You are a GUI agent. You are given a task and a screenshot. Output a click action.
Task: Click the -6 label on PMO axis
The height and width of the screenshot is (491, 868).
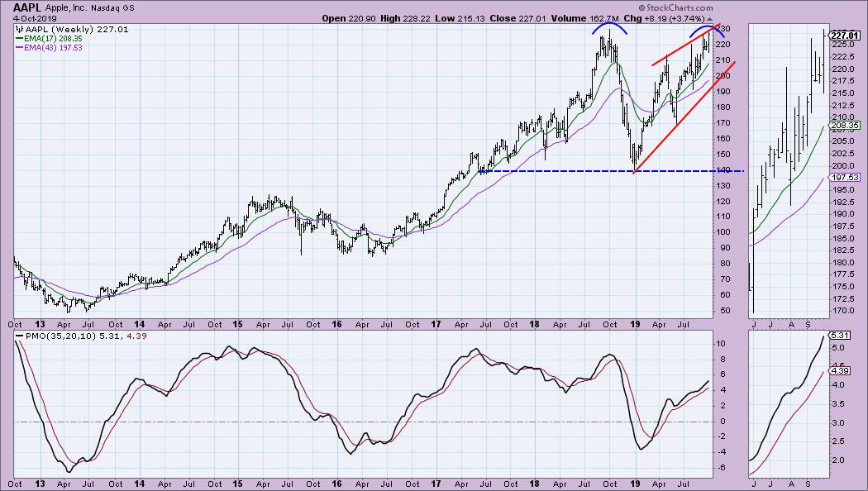click(722, 468)
